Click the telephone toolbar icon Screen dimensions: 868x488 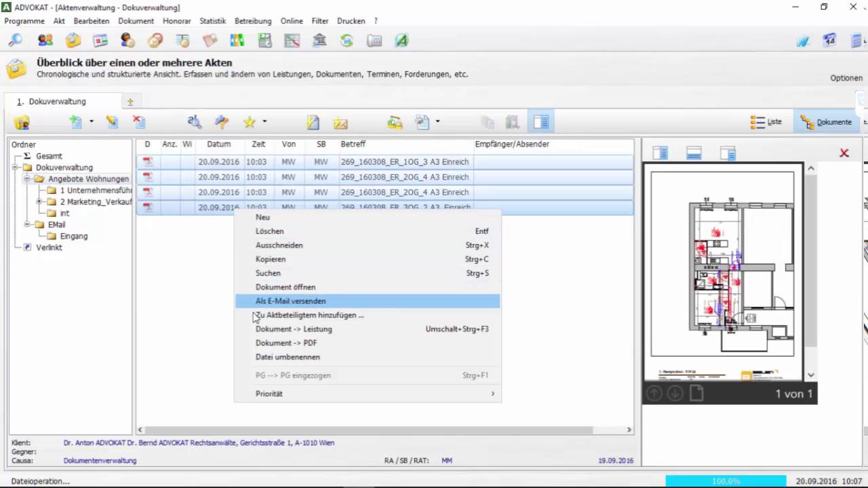[374, 41]
